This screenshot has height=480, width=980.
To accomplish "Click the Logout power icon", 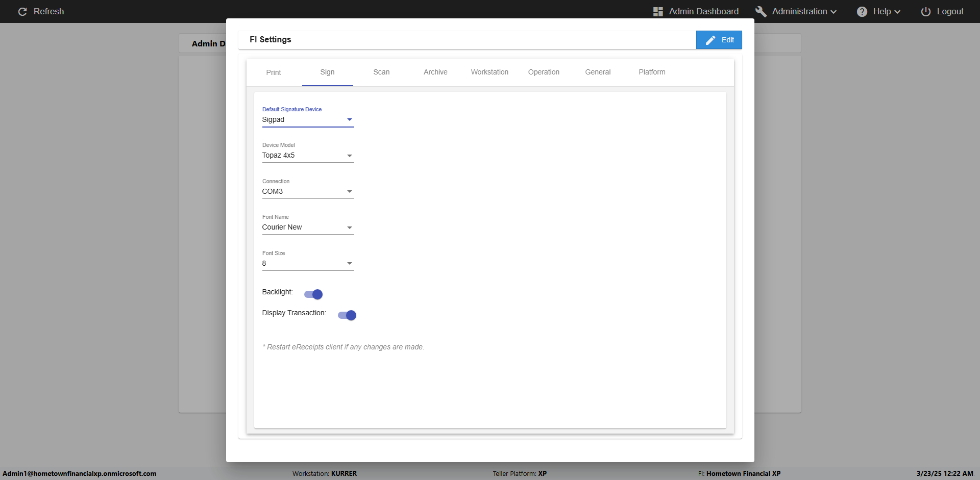I will tap(925, 11).
